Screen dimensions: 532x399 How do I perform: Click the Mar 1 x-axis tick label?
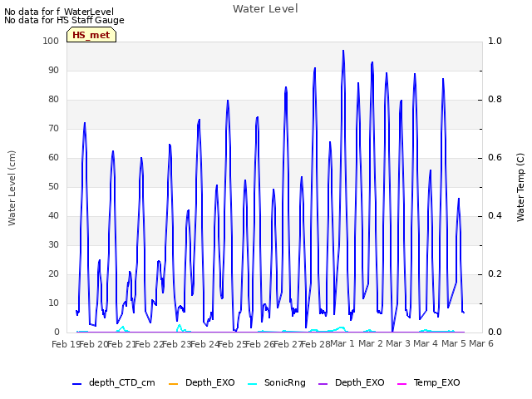[x=342, y=343]
